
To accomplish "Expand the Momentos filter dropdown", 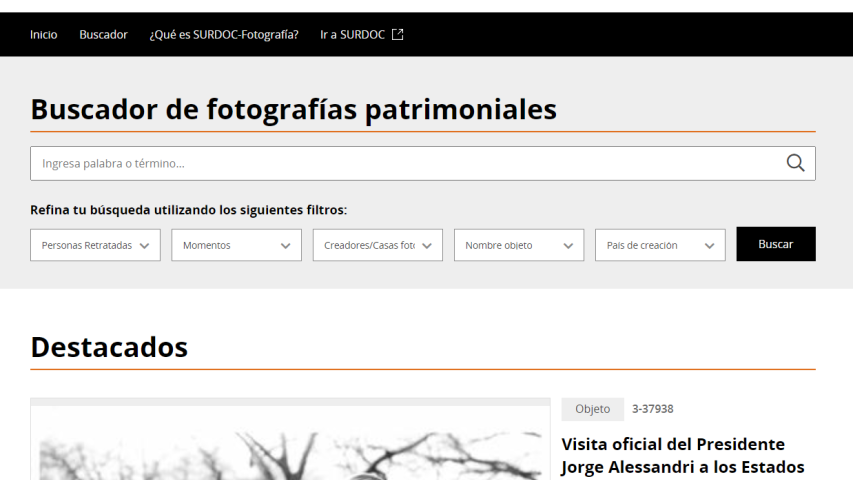I will [237, 245].
